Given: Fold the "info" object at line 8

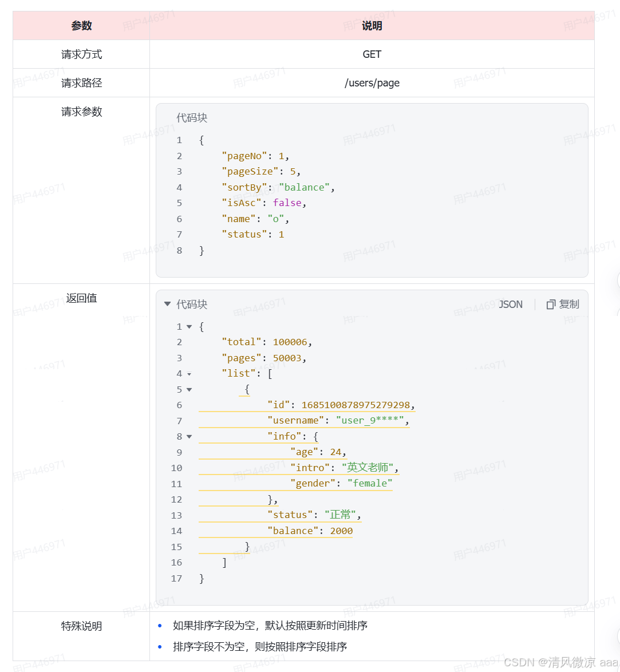Looking at the screenshot, I should [189, 437].
